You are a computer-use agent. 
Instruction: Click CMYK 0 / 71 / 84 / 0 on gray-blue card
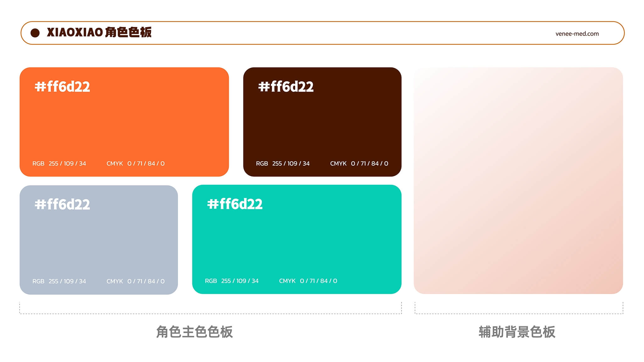136,281
